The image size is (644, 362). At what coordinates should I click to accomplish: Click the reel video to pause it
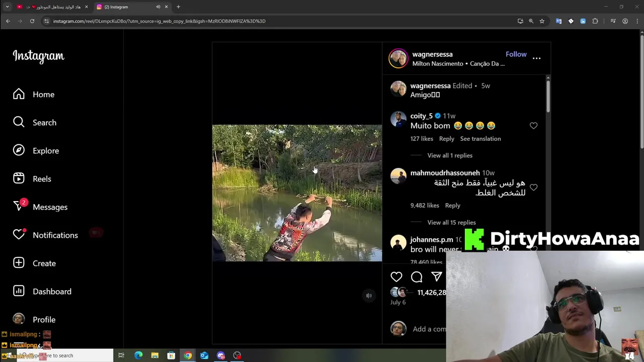[x=297, y=193]
